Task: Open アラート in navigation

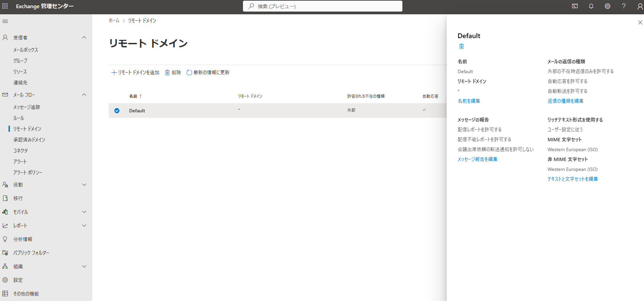Action: (x=20, y=161)
